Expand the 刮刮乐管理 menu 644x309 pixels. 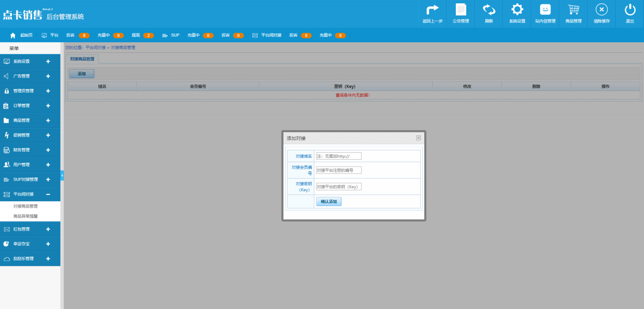click(x=30, y=258)
